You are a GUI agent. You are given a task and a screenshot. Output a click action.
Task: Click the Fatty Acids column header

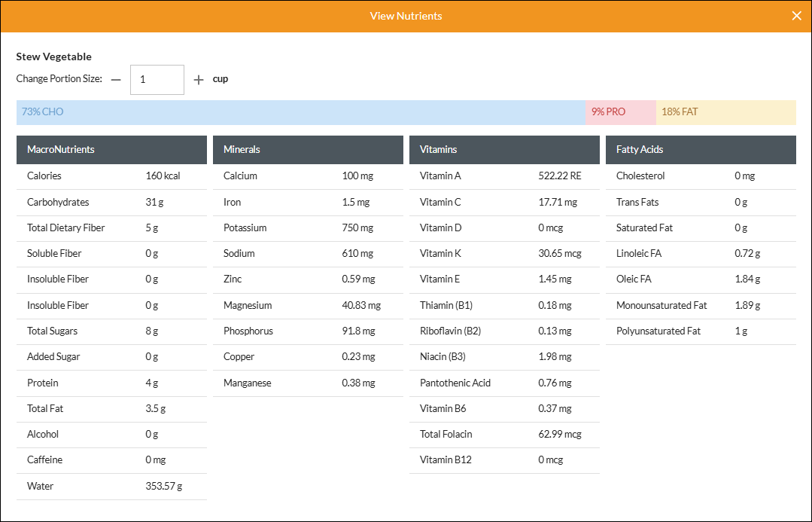tap(701, 150)
